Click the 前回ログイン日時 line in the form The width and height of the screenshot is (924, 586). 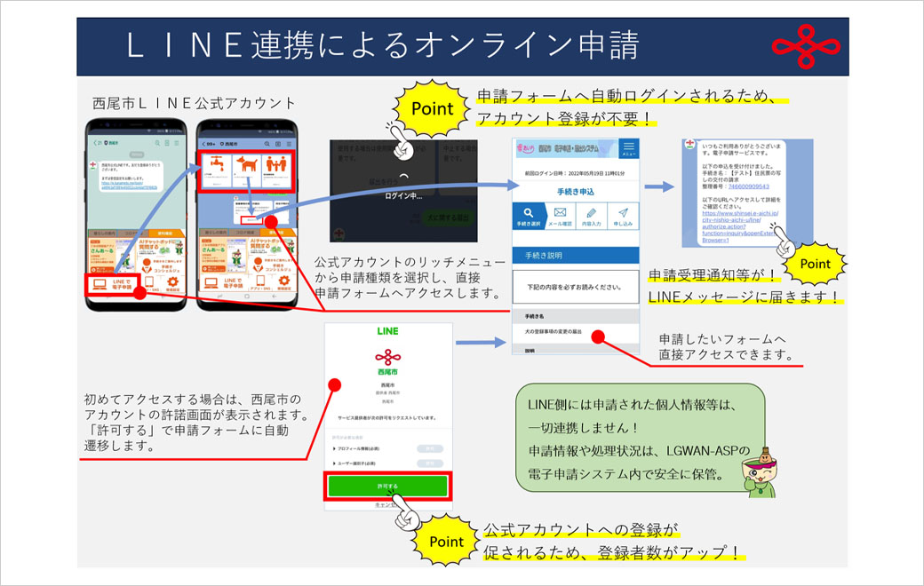575,174
